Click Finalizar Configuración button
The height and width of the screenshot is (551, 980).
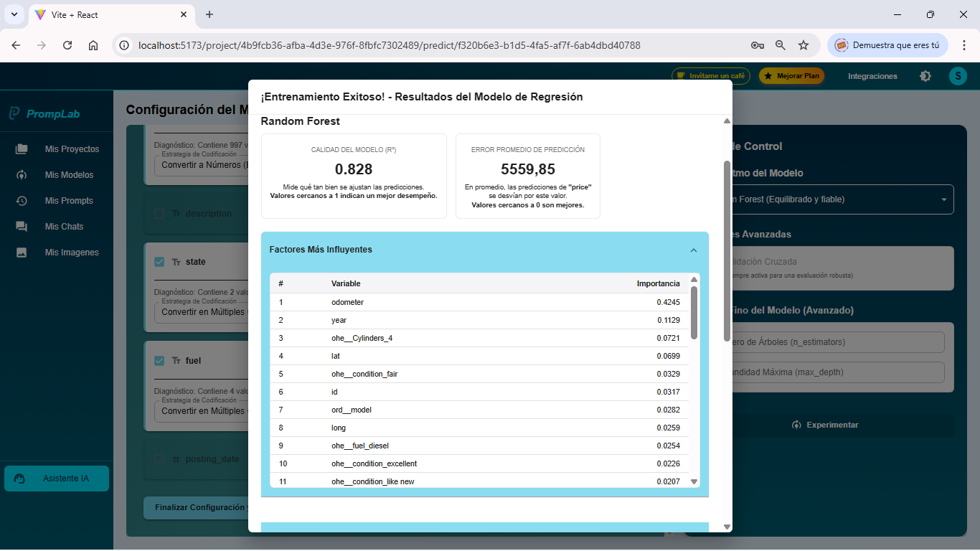click(x=196, y=507)
